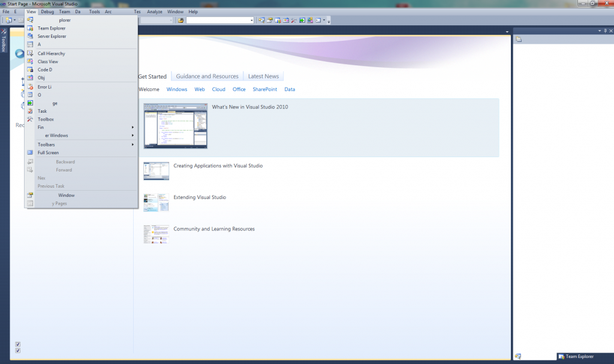Open the File menu

(6, 12)
